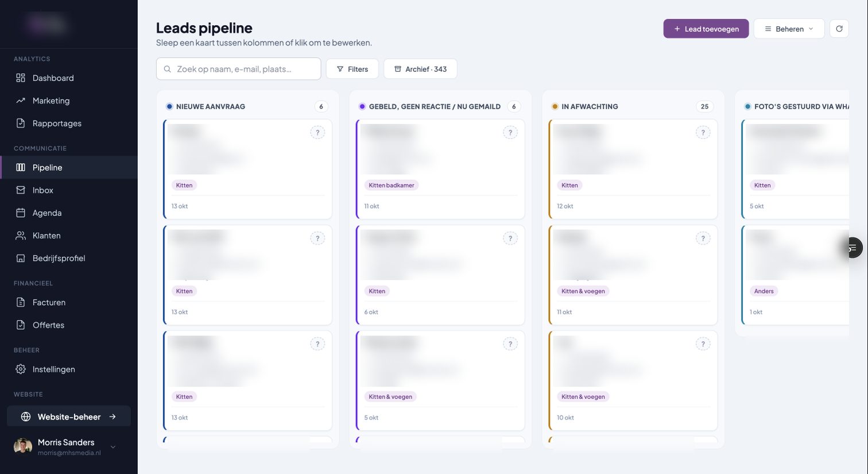Click the Marketing trend-line icon
The width and height of the screenshot is (868, 474).
pos(21,101)
